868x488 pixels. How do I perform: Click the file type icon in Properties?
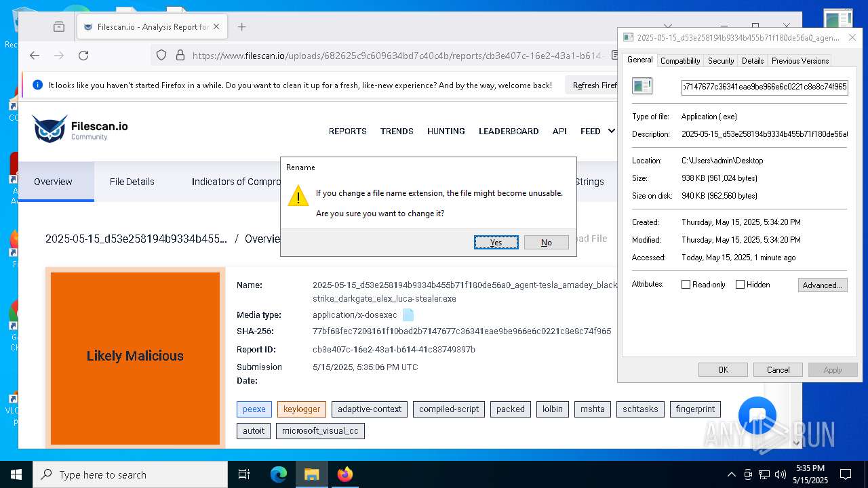pos(642,86)
